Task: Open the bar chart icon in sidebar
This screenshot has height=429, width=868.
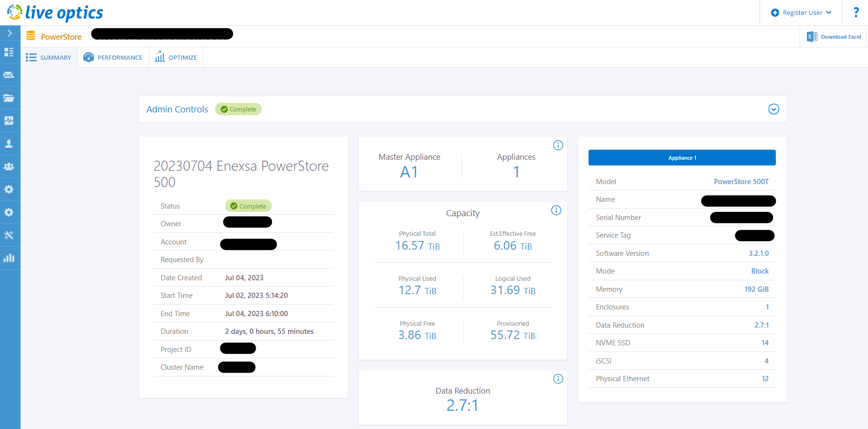Action: tap(9, 258)
